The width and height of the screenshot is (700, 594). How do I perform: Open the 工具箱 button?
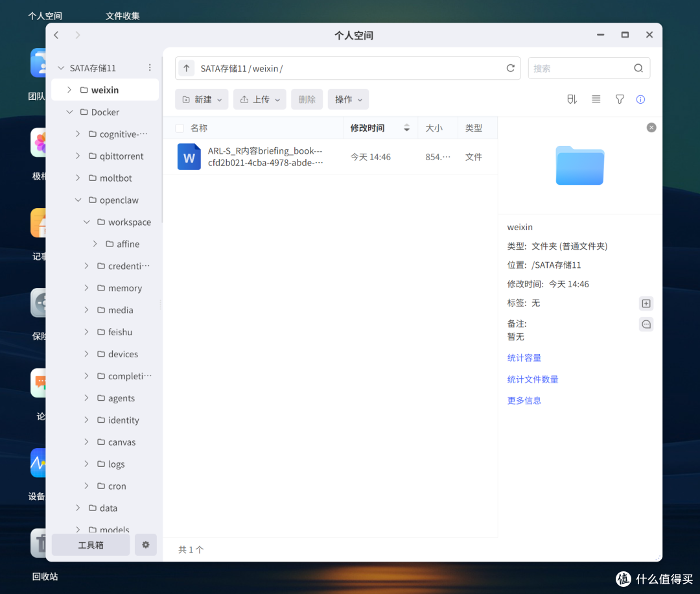tap(91, 545)
